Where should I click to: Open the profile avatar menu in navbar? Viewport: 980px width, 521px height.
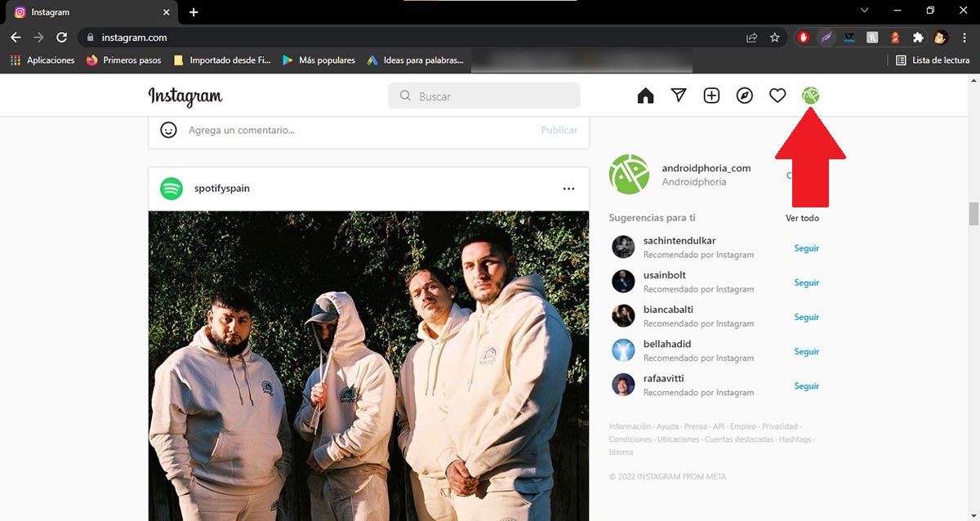click(x=810, y=96)
